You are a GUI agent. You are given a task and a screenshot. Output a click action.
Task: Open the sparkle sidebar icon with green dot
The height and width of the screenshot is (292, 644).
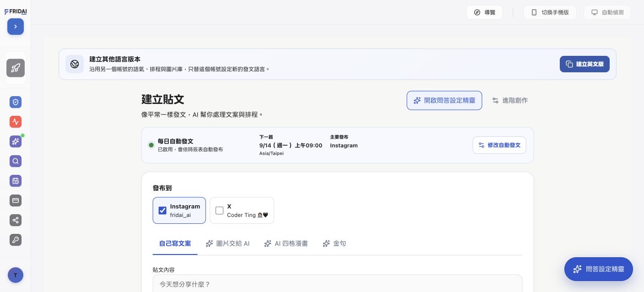click(x=16, y=141)
